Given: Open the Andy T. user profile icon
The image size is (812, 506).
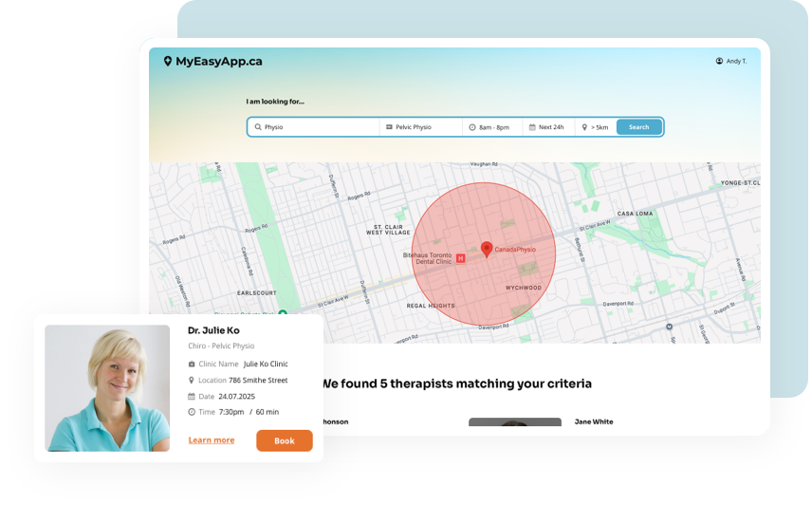Looking at the screenshot, I should point(719,62).
